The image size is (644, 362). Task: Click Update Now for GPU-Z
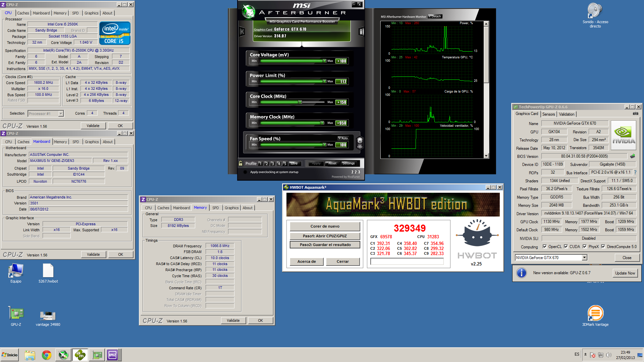click(x=625, y=273)
